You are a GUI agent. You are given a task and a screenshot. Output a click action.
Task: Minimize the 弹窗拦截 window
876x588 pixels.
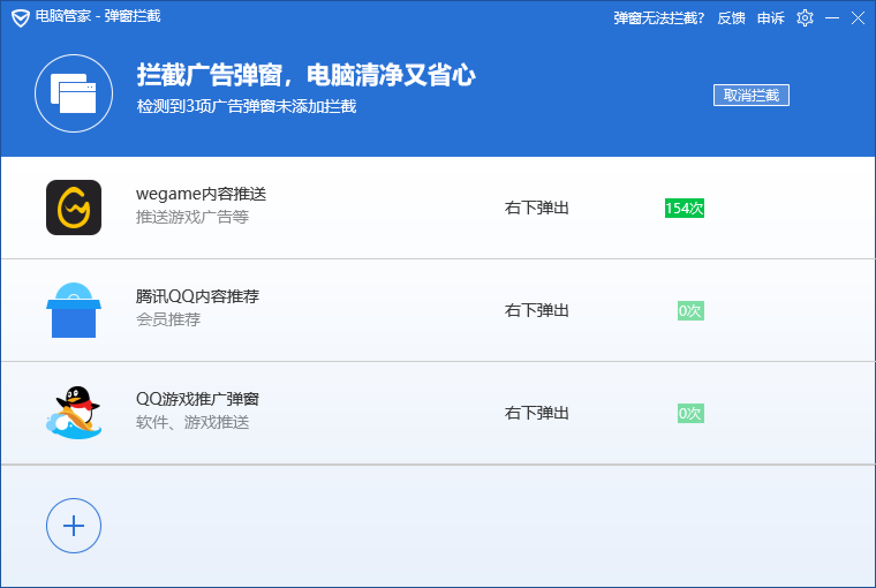[832, 18]
